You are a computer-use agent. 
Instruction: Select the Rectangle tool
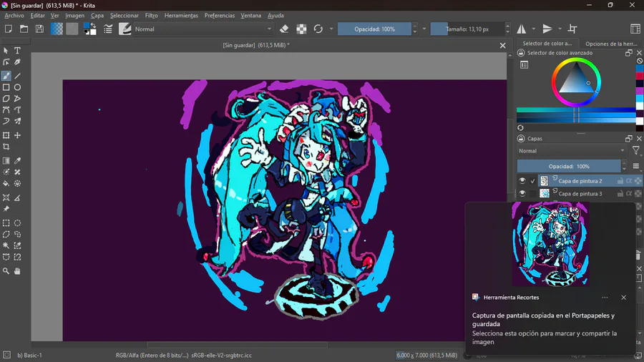(x=6, y=87)
